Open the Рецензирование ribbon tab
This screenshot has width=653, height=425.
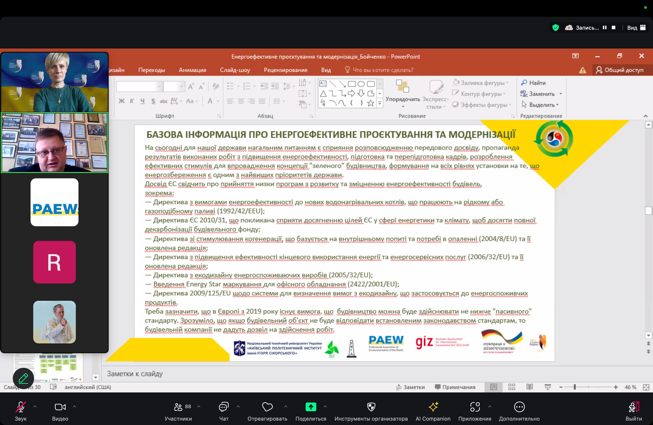coord(285,70)
